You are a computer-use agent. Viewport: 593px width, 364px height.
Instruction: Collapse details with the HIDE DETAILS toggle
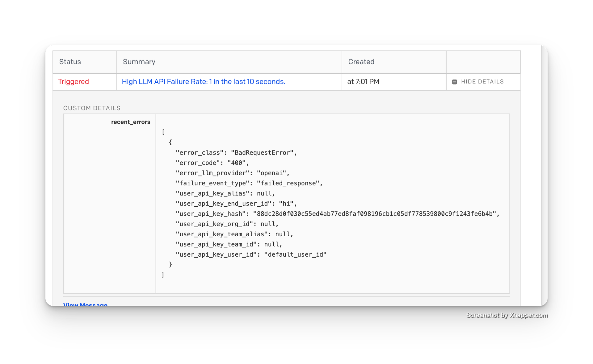point(482,82)
